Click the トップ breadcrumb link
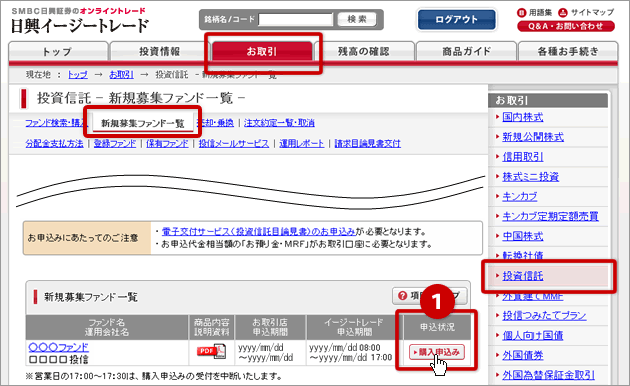 [x=78, y=75]
